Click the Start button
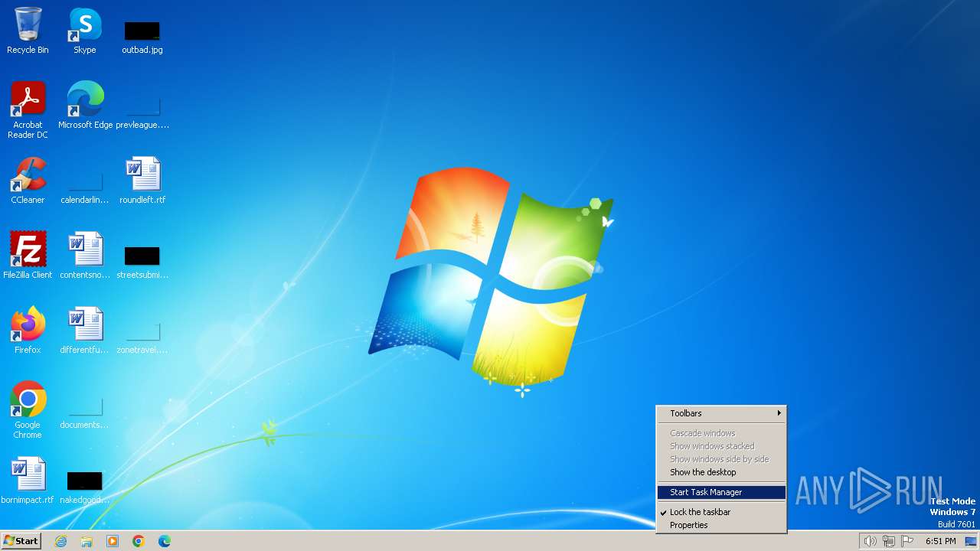 (x=21, y=541)
